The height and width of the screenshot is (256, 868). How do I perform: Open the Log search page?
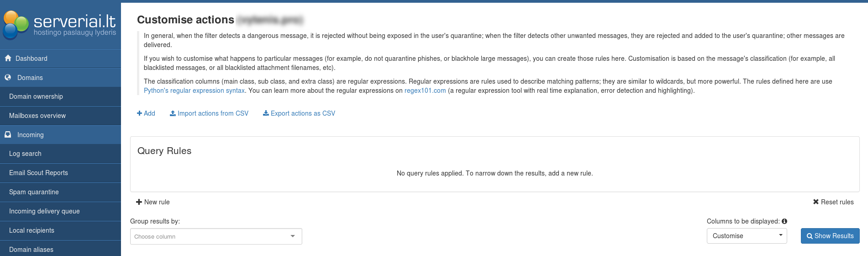(x=25, y=154)
